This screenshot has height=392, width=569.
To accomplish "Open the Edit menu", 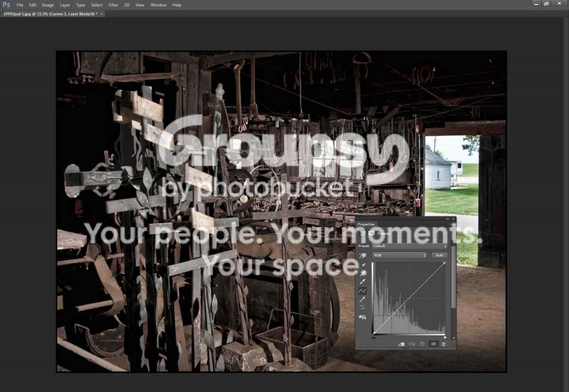I will pyautogui.click(x=33, y=5).
